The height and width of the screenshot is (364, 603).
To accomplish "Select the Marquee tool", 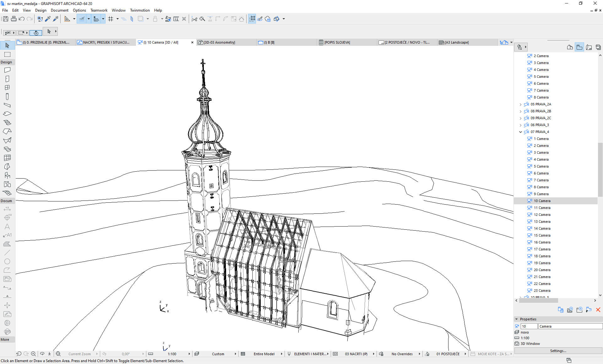I will (x=7, y=54).
